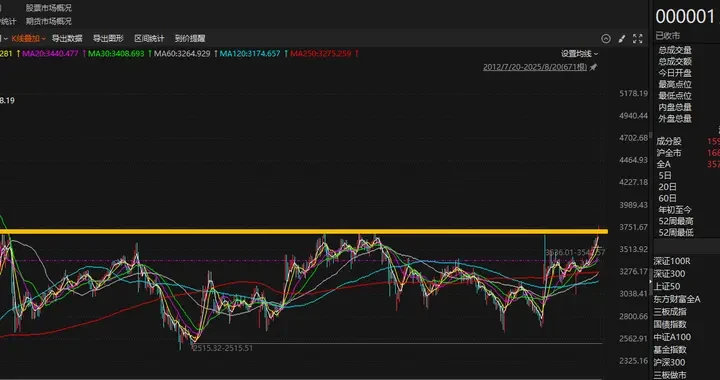Select 沪深300 in index list
Image resolution: width=720 pixels, height=380 pixels.
[x=669, y=362]
